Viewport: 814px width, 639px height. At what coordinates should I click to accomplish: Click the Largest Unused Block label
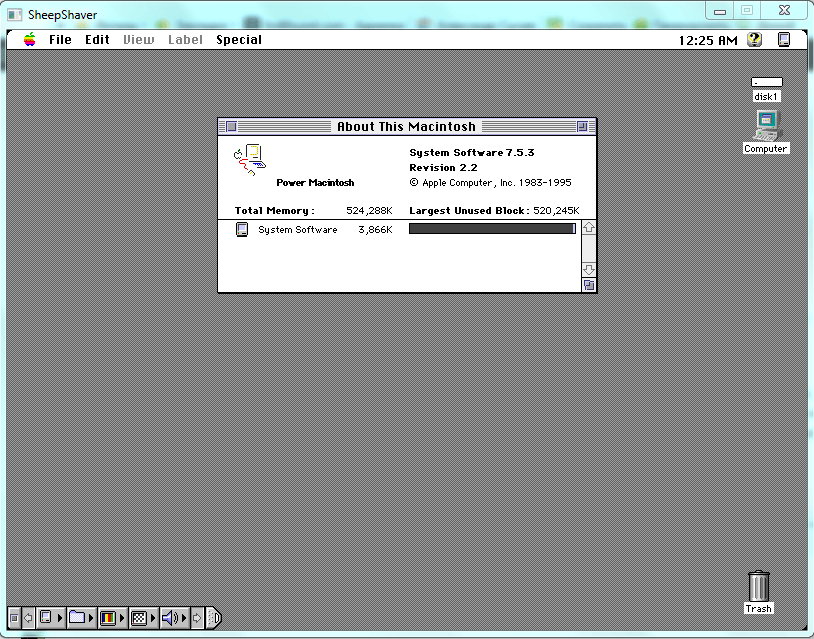[469, 211]
